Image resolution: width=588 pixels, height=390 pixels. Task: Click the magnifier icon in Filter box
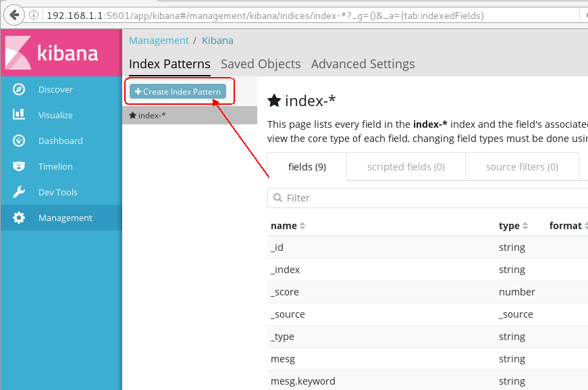pos(277,198)
